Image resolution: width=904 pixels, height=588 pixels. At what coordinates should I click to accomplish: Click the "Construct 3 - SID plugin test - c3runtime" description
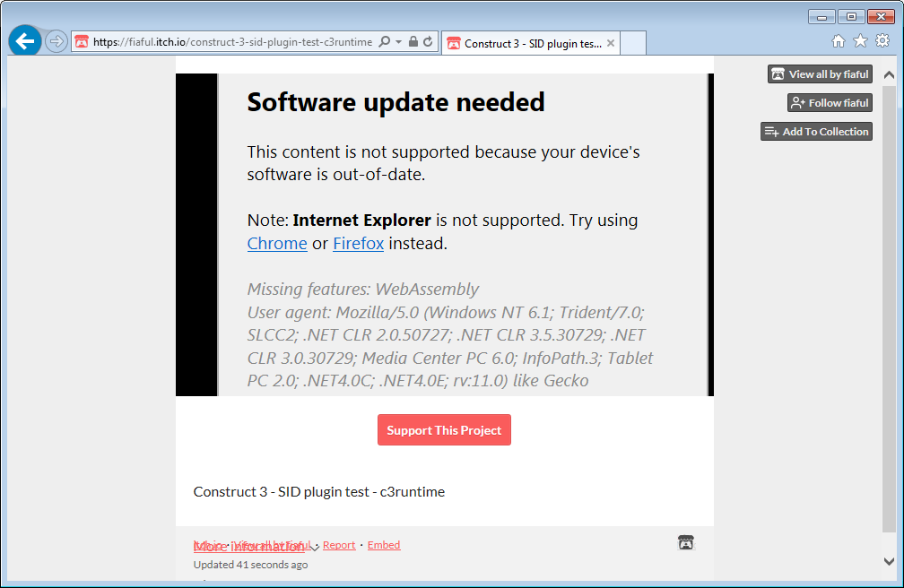319,492
